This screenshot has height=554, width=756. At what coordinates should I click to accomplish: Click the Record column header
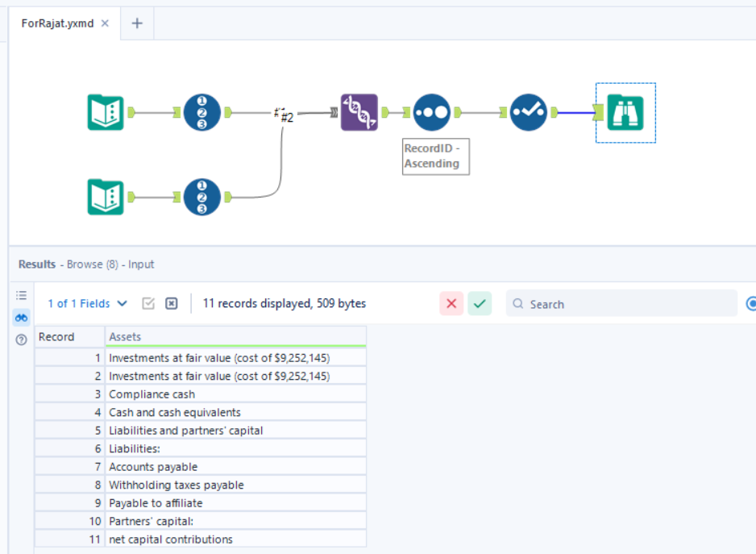click(x=70, y=336)
